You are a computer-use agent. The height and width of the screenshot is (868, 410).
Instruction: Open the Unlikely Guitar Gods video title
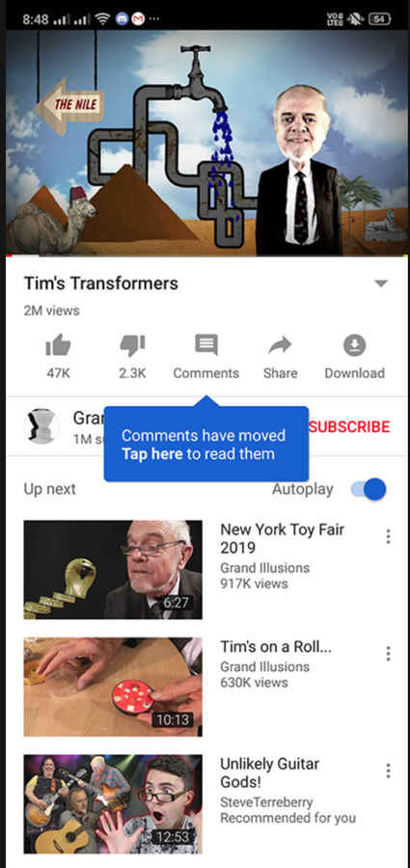point(270,773)
